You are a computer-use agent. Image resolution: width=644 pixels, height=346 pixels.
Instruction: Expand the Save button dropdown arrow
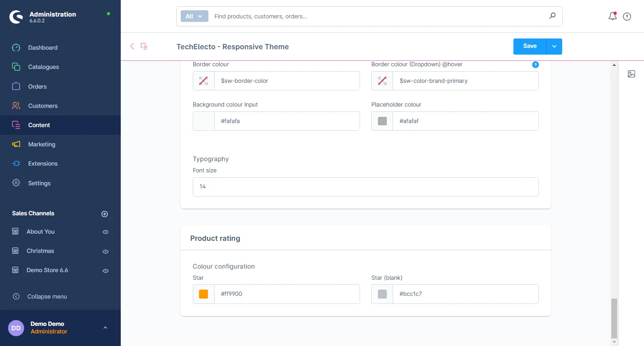click(554, 47)
